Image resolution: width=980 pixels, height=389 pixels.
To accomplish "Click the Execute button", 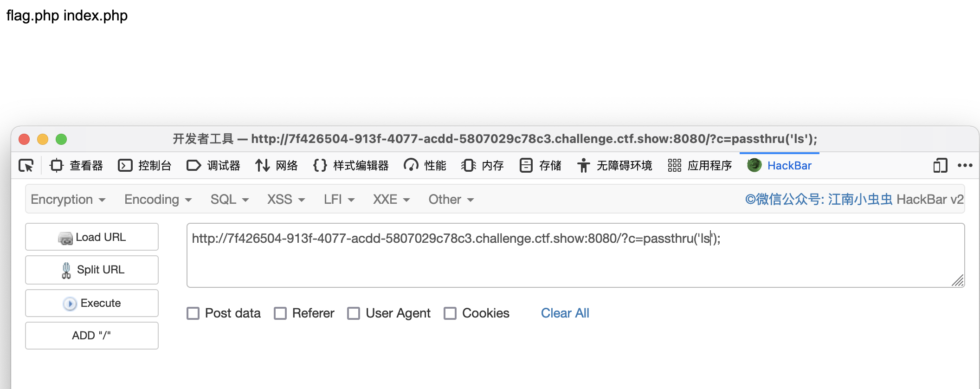I will (x=92, y=303).
